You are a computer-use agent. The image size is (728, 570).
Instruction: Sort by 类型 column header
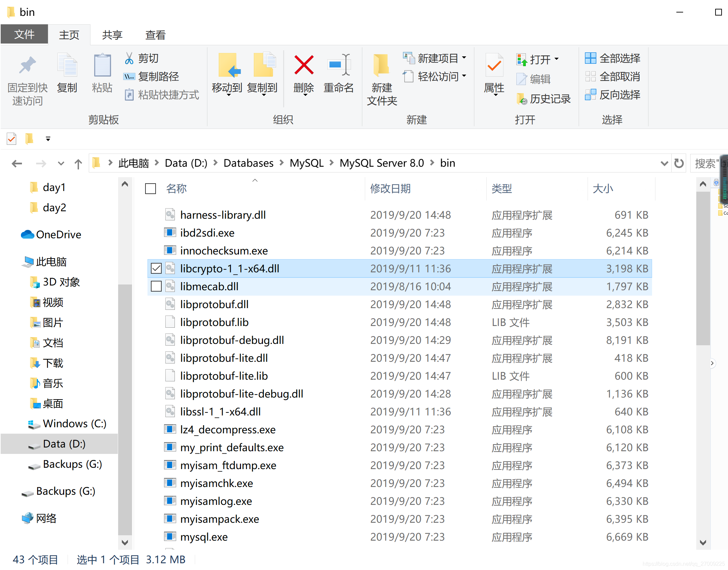pos(502,189)
